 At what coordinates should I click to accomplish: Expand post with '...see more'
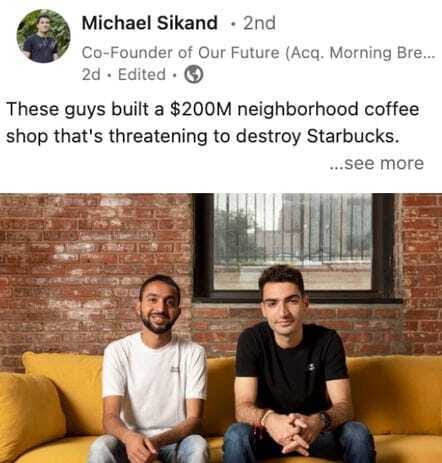(377, 163)
